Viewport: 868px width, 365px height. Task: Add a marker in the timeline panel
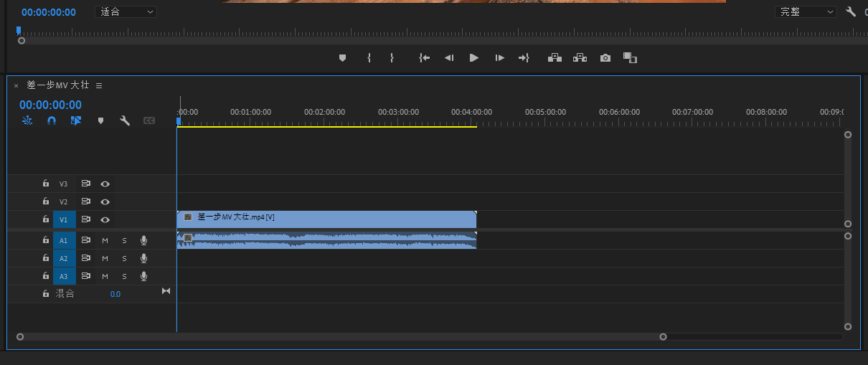[x=100, y=121]
